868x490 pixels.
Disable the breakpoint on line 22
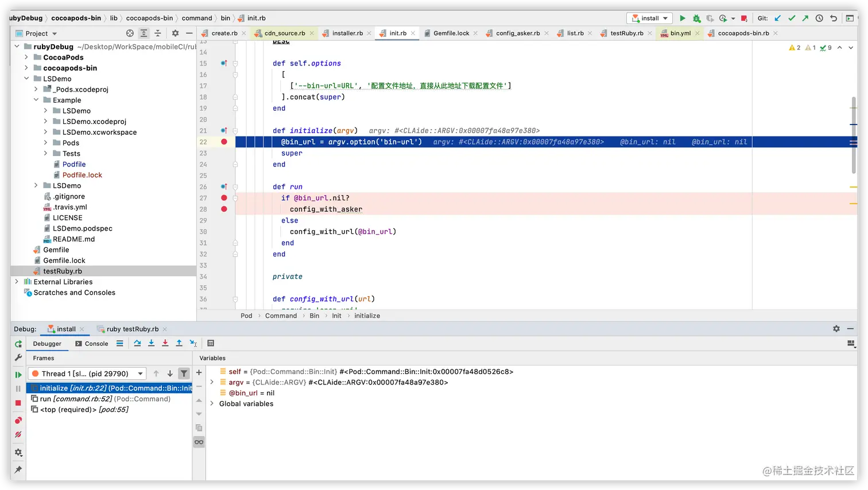(224, 142)
